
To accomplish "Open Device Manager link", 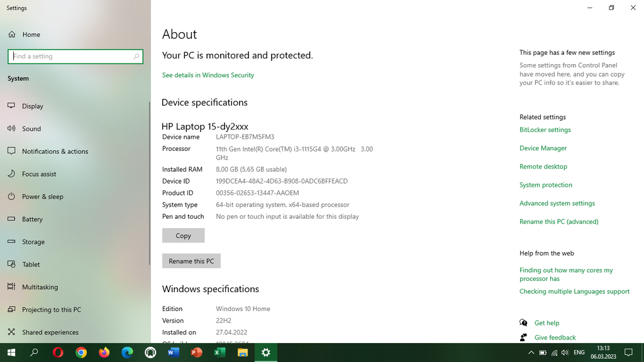I will tap(543, 148).
